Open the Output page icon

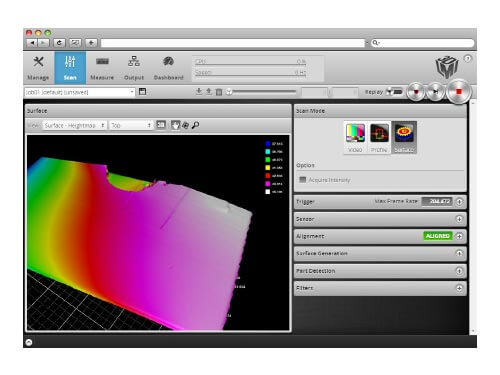coord(134,62)
